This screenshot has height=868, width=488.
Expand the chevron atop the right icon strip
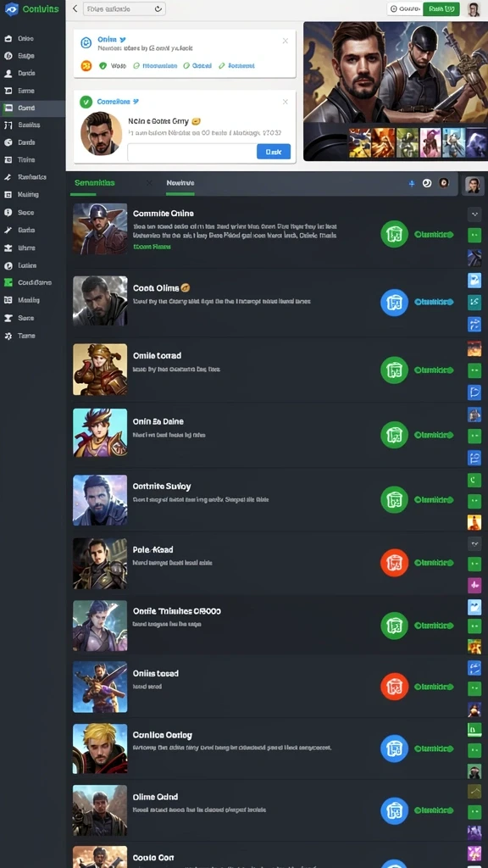(x=474, y=214)
